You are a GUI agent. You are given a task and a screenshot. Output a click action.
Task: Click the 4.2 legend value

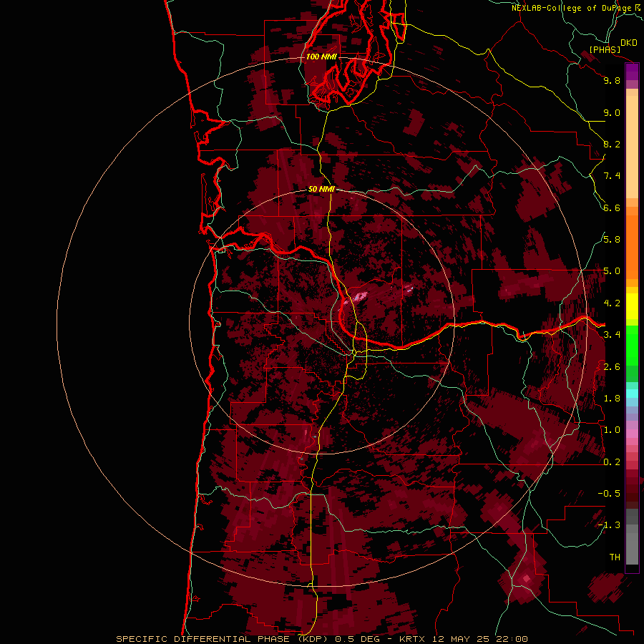point(612,303)
